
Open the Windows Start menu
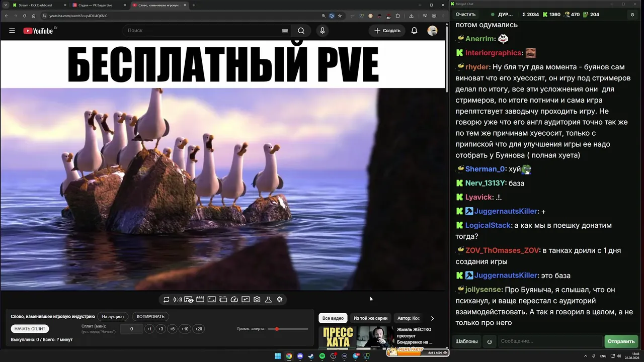(x=278, y=356)
